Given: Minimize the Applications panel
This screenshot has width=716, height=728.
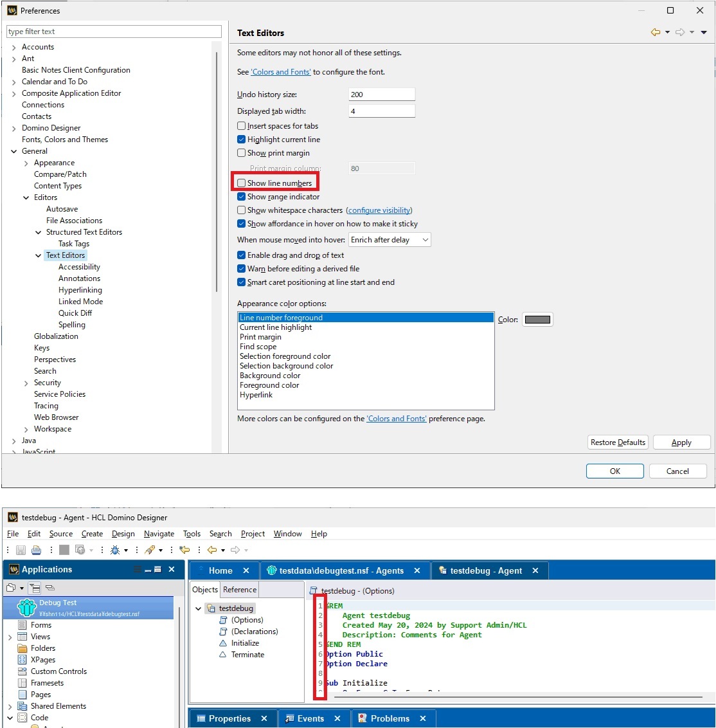Looking at the screenshot, I should pos(148,570).
